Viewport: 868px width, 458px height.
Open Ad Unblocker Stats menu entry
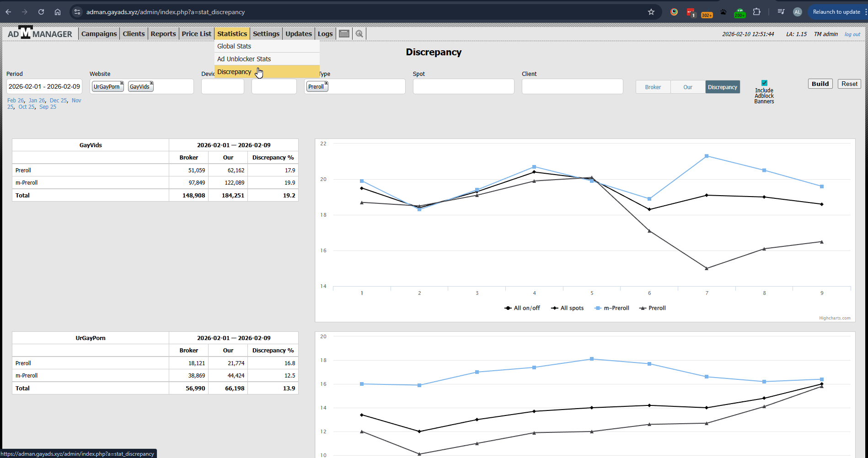click(244, 59)
